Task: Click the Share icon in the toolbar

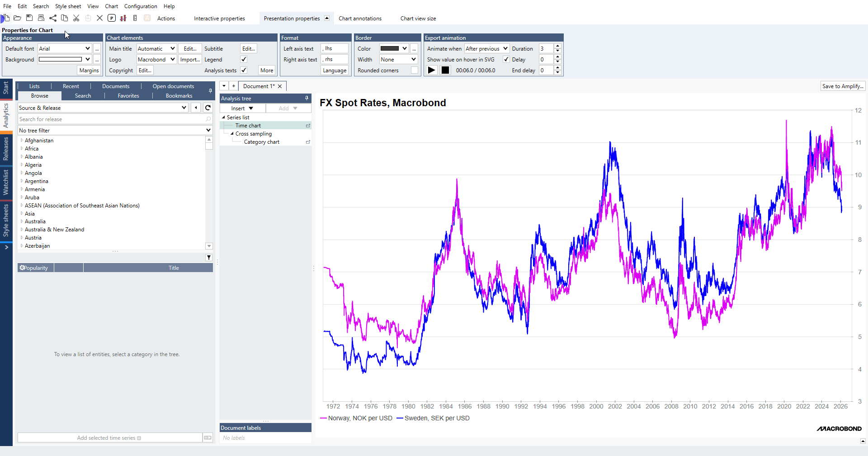Action: 53,18
